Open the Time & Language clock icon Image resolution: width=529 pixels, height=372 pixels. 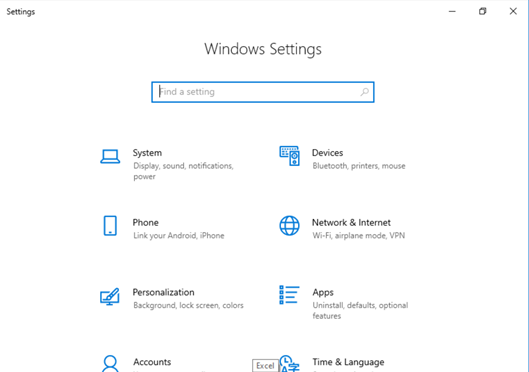(x=289, y=363)
